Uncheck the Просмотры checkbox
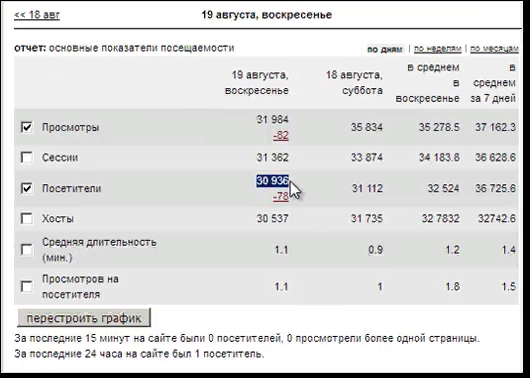This screenshot has height=378, width=530. tap(27, 127)
